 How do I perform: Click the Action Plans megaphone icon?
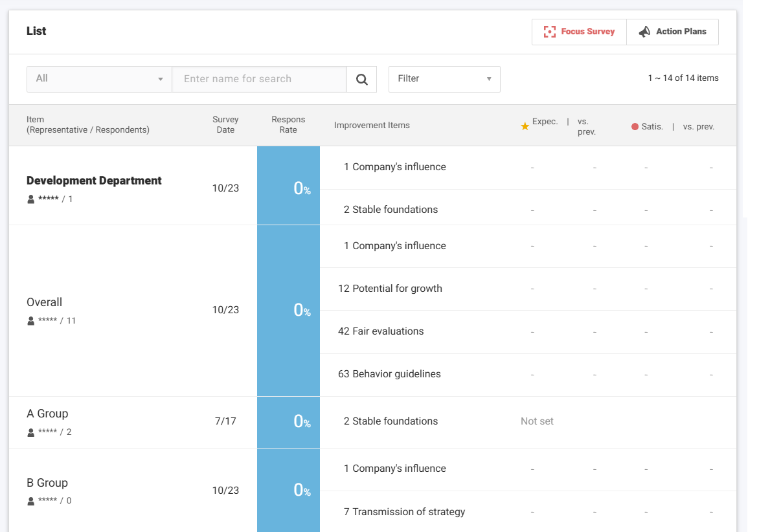pos(644,32)
